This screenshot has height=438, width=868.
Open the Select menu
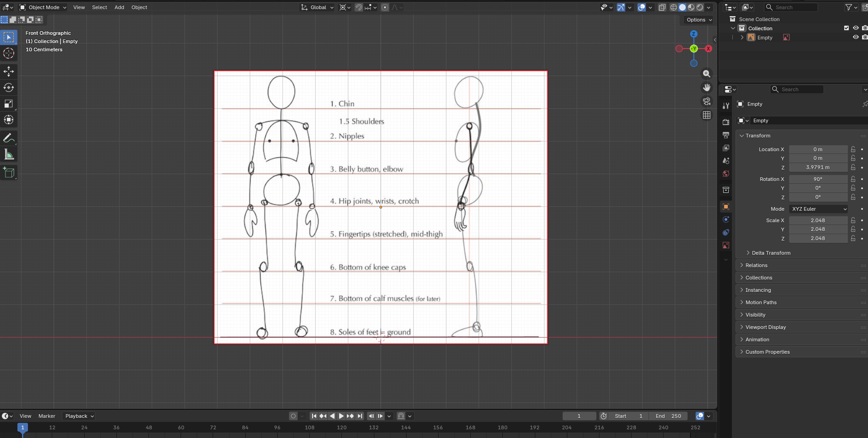(99, 7)
